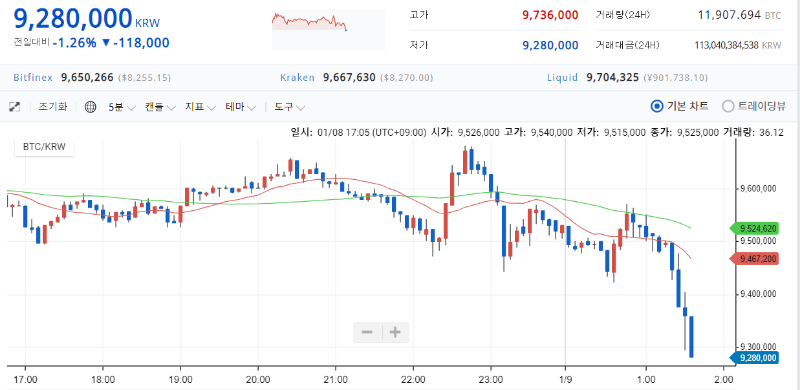Open the 캔들 chart type dropdown
The image size is (800, 390).
160,107
